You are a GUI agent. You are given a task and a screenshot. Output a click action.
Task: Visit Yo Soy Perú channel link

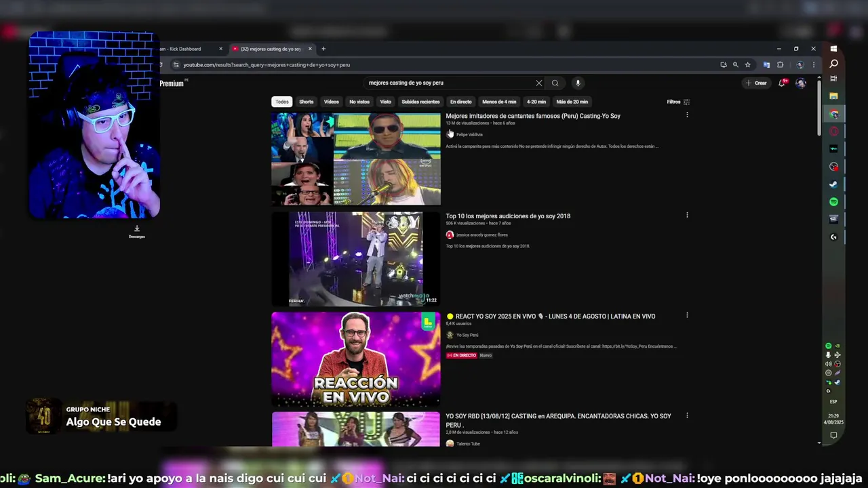tap(467, 335)
